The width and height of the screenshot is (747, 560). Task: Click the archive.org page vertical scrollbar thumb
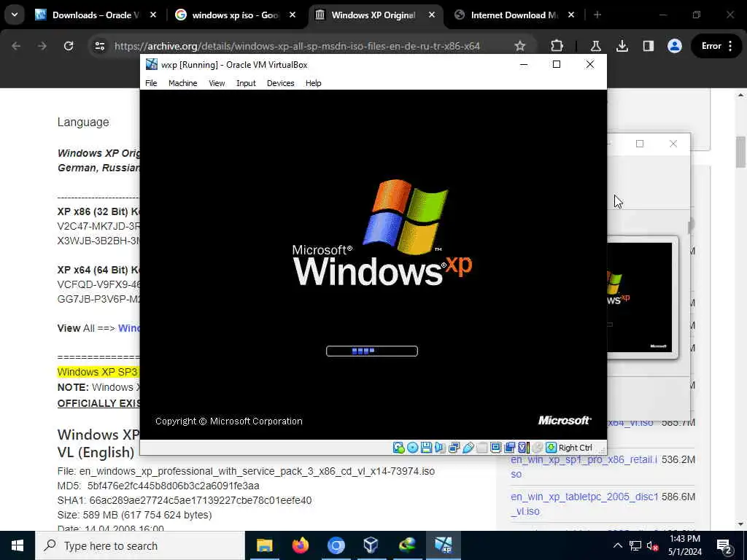tap(741, 152)
